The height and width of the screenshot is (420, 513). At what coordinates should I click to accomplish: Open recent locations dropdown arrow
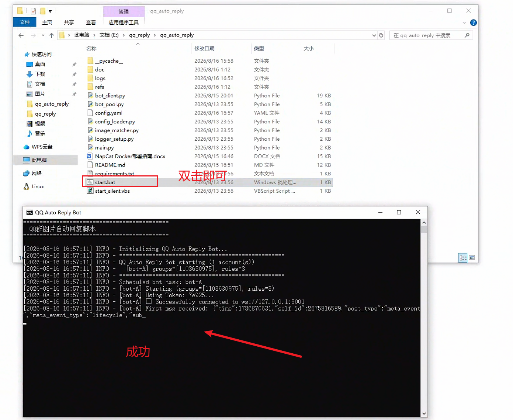point(43,35)
